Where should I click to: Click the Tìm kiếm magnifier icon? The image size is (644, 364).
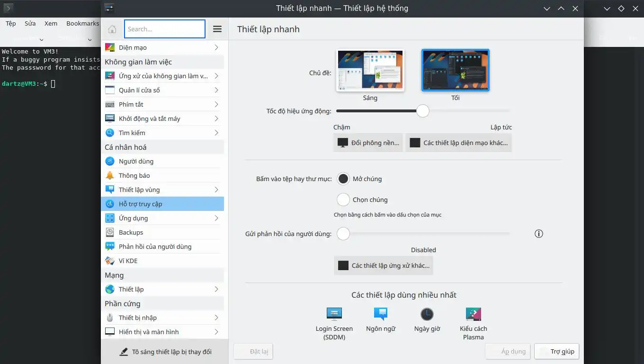(x=110, y=133)
